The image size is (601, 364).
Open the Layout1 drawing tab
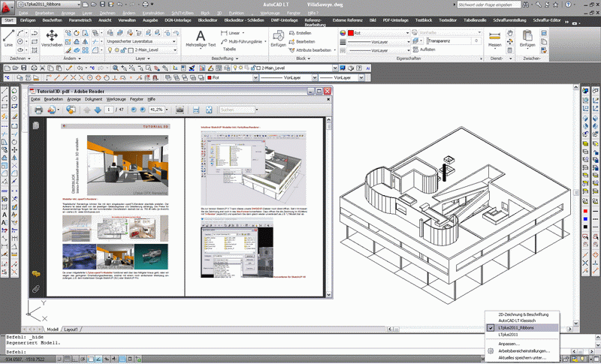(x=71, y=329)
